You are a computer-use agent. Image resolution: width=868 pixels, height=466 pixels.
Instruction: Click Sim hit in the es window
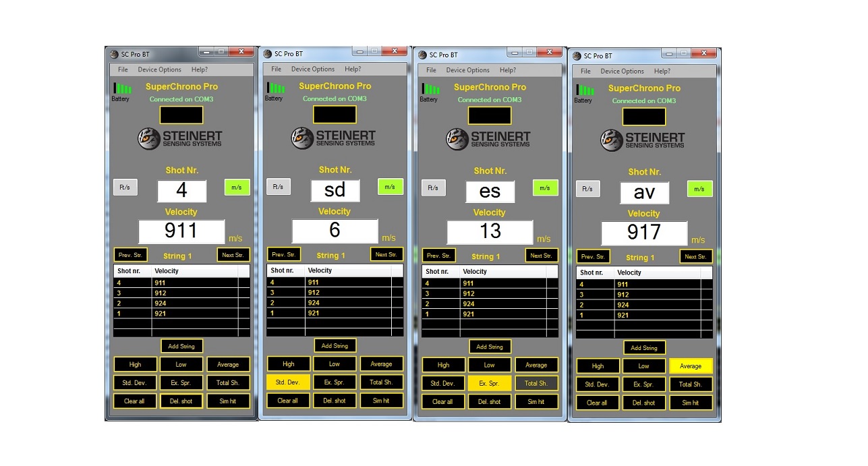click(536, 402)
